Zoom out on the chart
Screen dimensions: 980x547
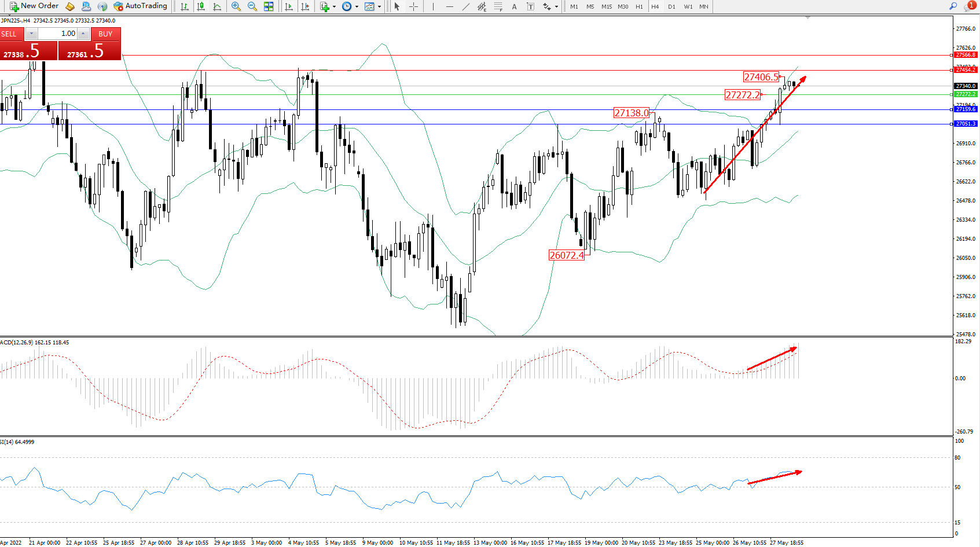click(x=252, y=6)
